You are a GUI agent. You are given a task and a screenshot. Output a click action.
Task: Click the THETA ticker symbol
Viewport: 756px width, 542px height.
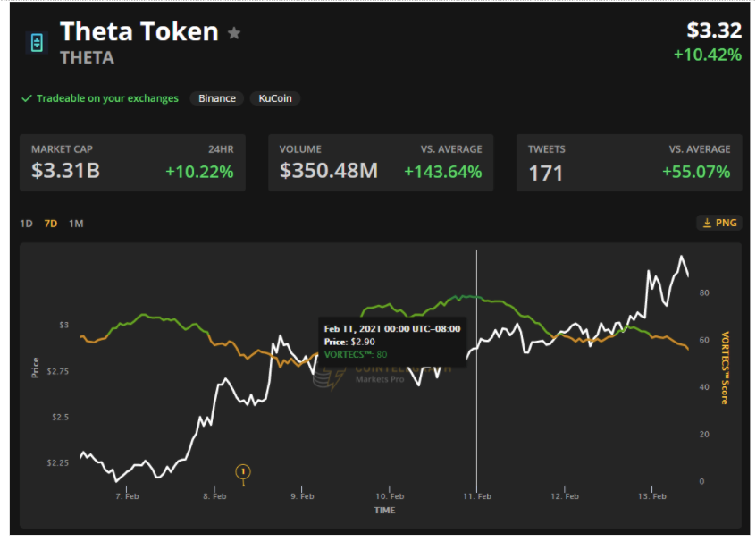point(88,58)
